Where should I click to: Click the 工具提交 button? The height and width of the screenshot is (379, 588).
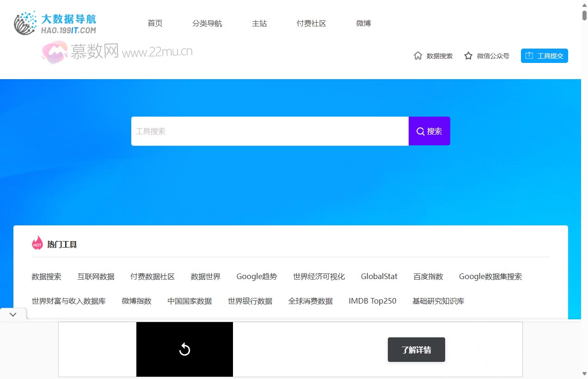pos(545,56)
